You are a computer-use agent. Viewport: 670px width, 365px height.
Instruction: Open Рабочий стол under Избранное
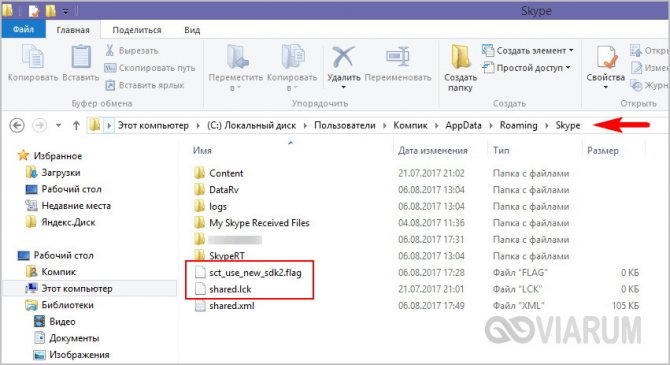click(71, 189)
